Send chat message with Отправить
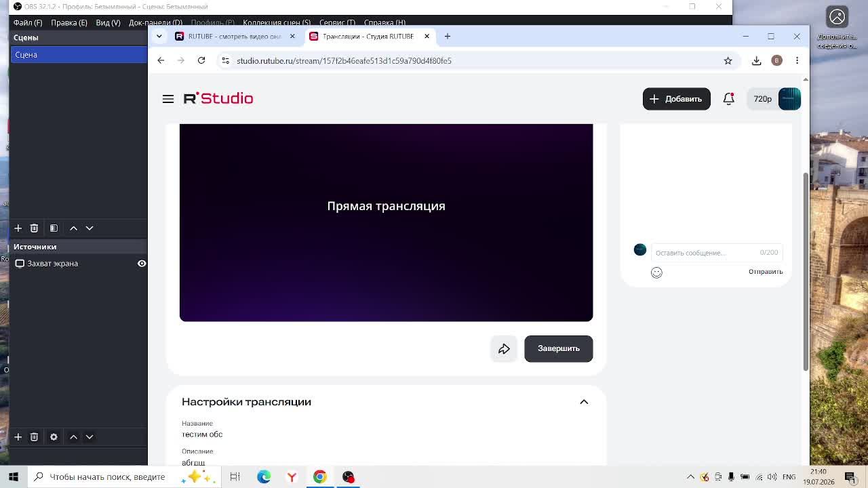 (766, 272)
